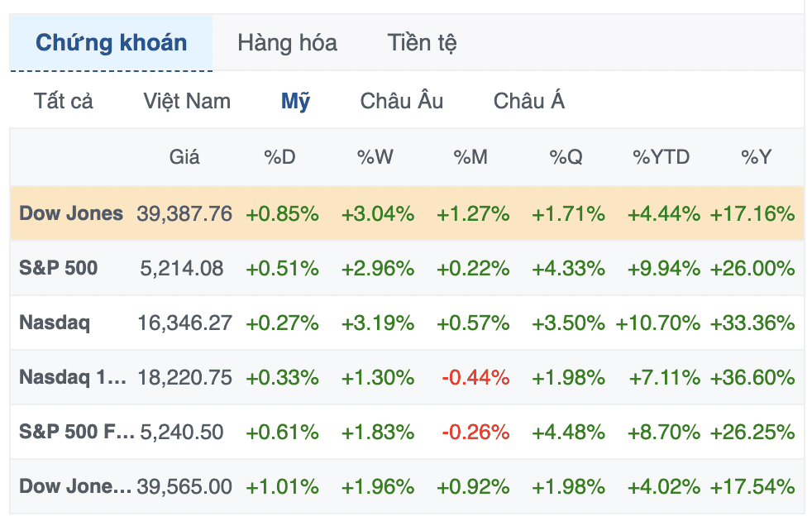Click the %YTD column header

coord(662,157)
